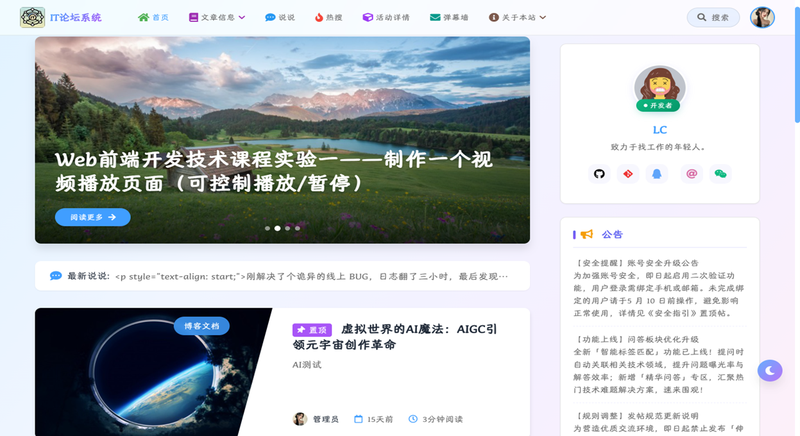This screenshot has width=800, height=436.
Task: Click the book icon beside 文章信息
Action: [193, 17]
